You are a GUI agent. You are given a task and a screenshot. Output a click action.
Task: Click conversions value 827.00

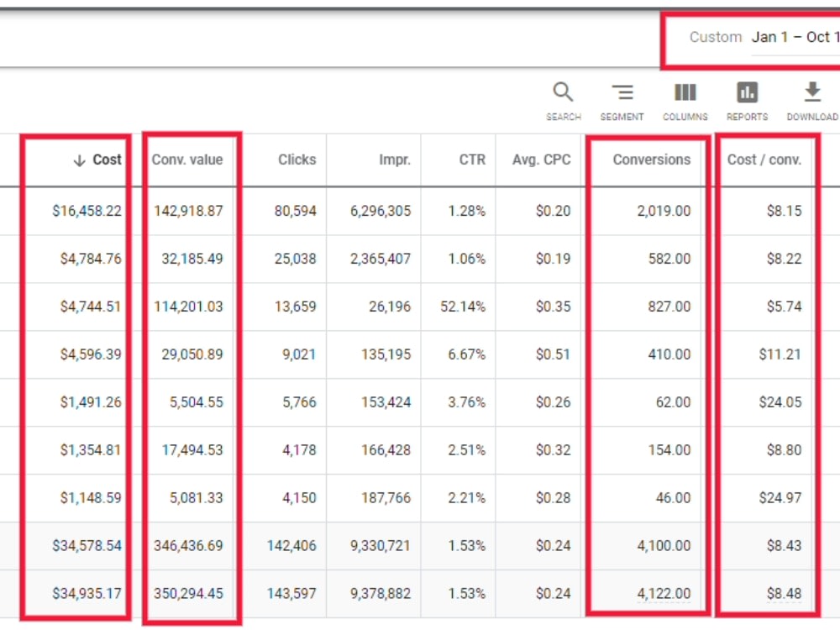669,307
